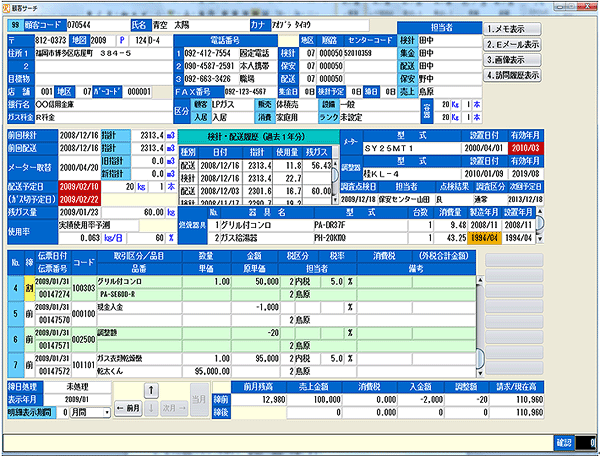
Task: Click the ガス料金 field R料金
Action: click(103, 117)
